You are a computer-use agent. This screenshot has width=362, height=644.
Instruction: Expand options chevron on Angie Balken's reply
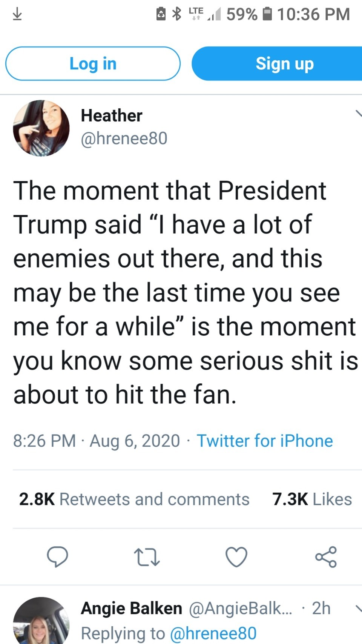pyautogui.click(x=358, y=608)
